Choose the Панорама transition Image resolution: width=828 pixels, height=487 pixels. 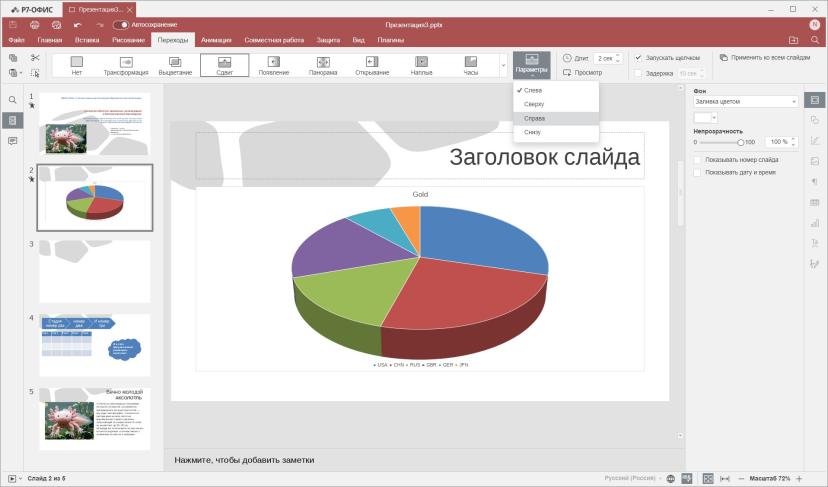[x=323, y=65]
